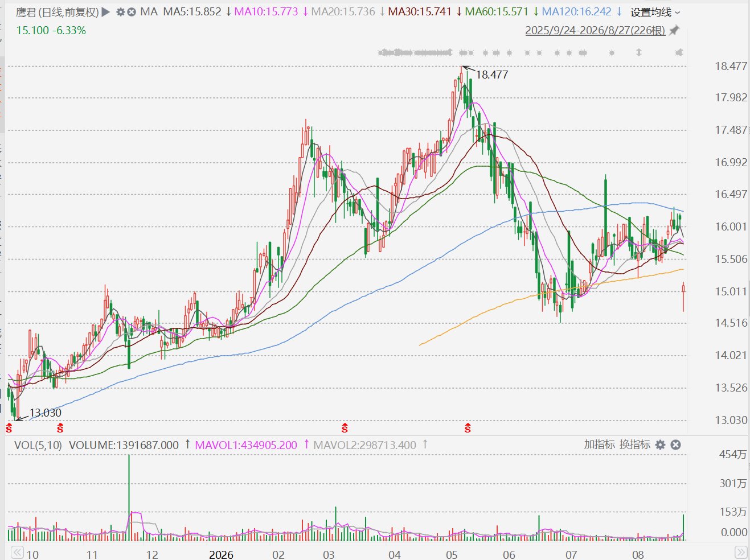Open the 2025/9/24-2026/8/27 date range link
Screen dimensions: 750x560
point(595,30)
